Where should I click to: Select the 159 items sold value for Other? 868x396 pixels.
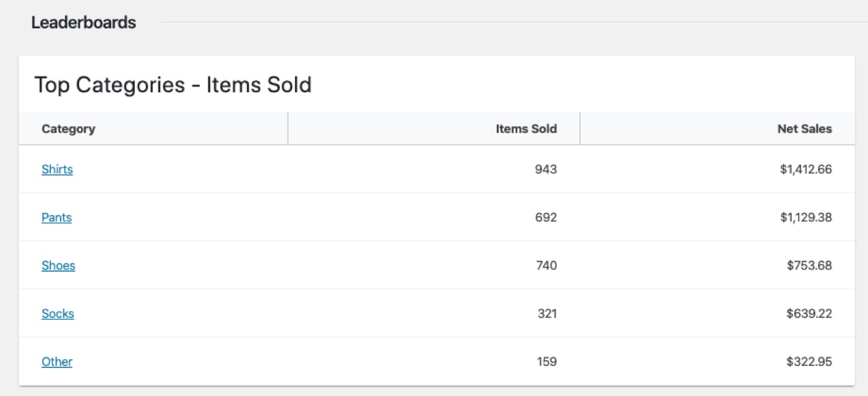(547, 362)
